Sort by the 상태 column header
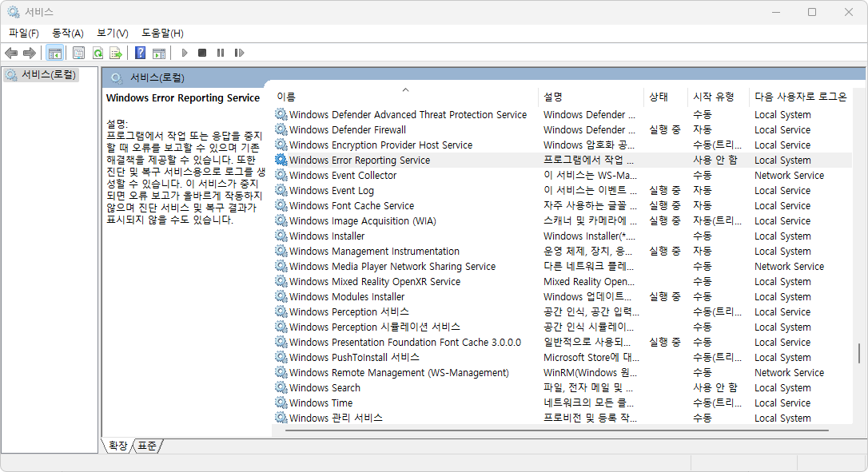Viewport: 868px width, 472px height. pyautogui.click(x=666, y=97)
